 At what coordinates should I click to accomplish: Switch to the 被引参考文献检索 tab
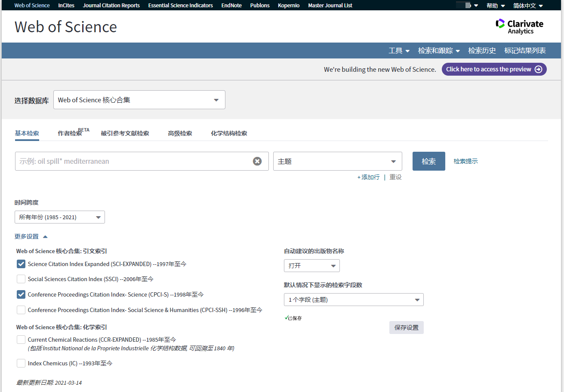125,133
